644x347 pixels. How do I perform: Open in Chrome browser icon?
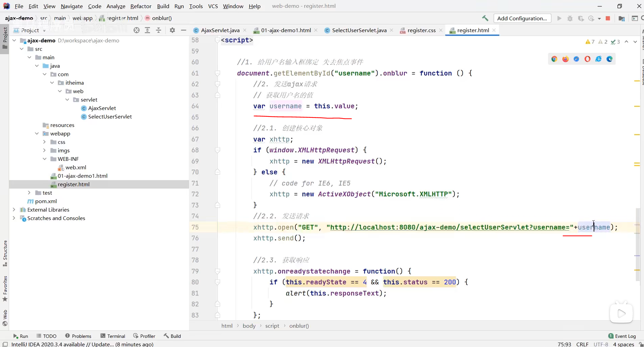(554, 59)
